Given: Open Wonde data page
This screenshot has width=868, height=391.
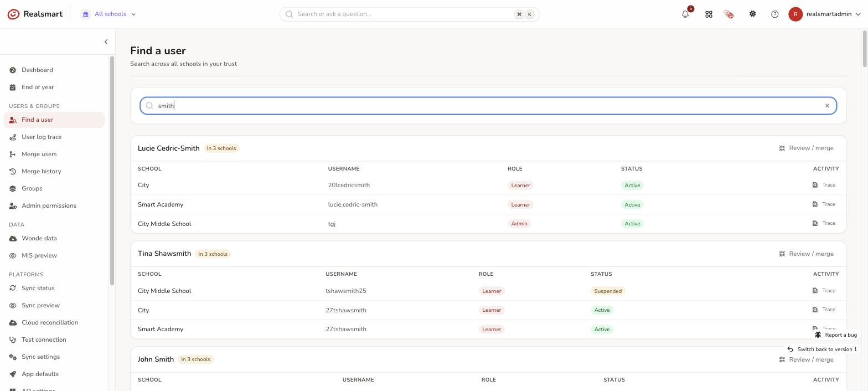Looking at the screenshot, I should [54, 238].
